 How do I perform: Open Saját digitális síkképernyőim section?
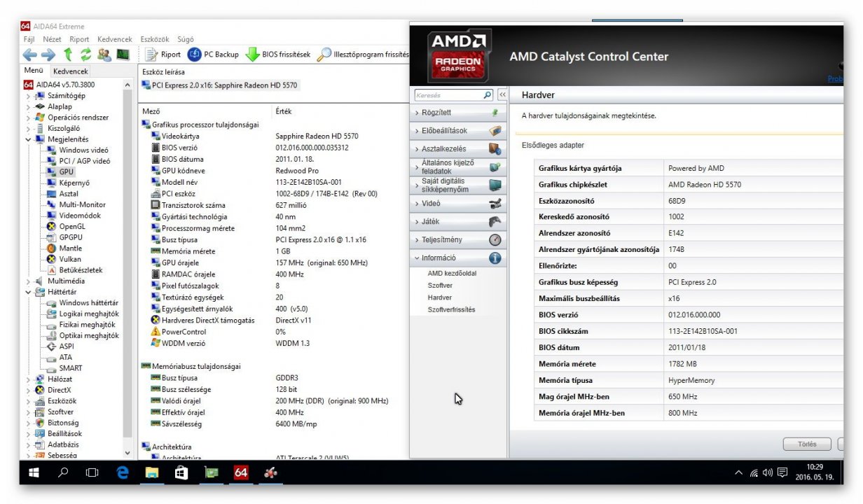(460, 185)
